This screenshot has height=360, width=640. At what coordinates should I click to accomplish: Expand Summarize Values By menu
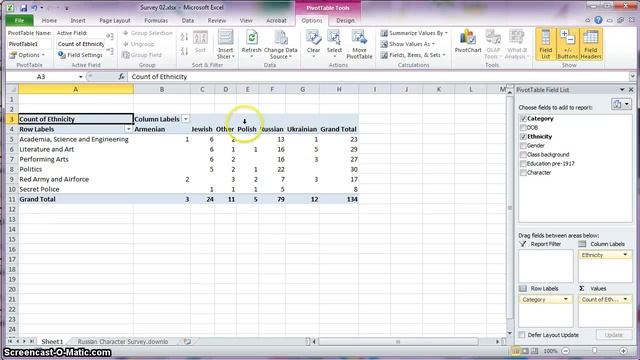pyautogui.click(x=414, y=33)
